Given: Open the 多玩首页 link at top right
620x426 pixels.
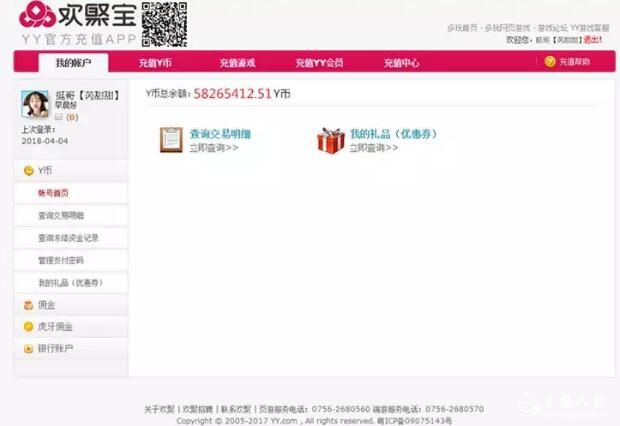Looking at the screenshot, I should pyautogui.click(x=462, y=28).
